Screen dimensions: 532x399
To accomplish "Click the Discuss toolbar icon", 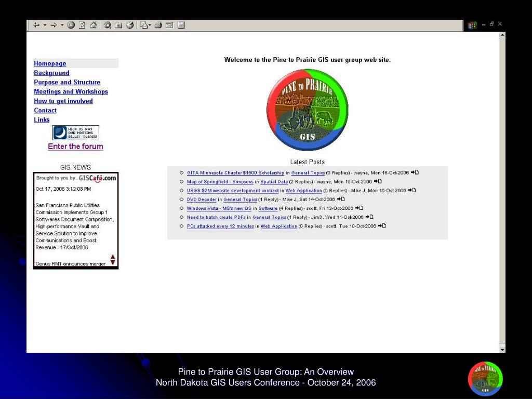I will [181, 25].
